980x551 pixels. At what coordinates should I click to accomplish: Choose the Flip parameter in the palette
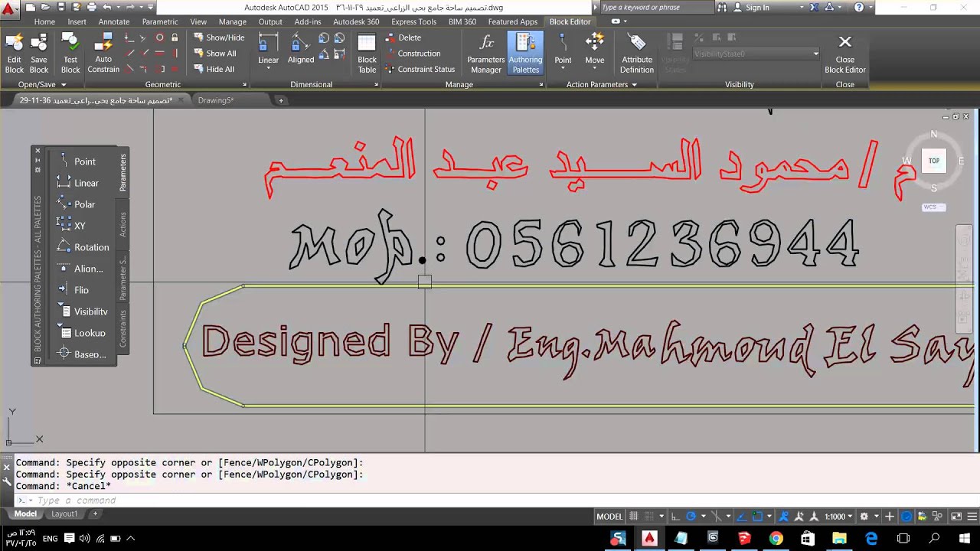coord(73,290)
